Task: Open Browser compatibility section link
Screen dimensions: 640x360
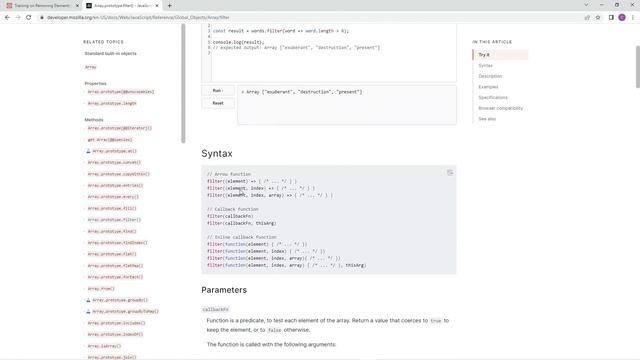Action: pyautogui.click(x=500, y=108)
